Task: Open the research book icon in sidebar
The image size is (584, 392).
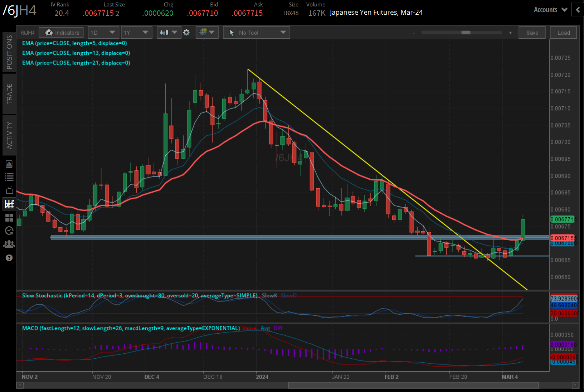Action: (x=9, y=164)
